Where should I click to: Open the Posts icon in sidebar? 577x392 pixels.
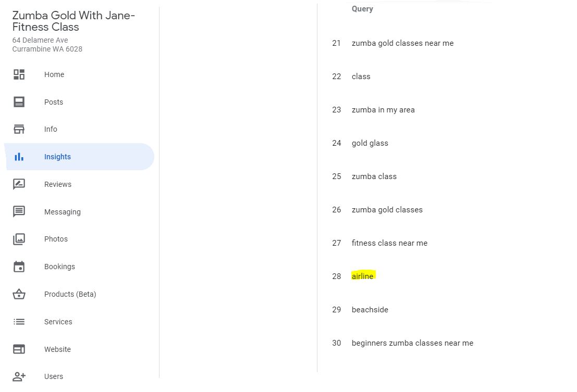click(19, 102)
